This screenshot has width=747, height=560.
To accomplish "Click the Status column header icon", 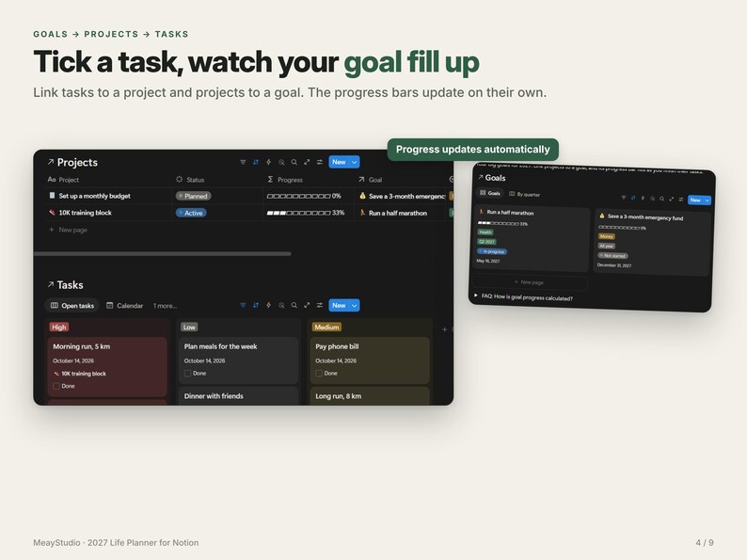I will pyautogui.click(x=179, y=179).
